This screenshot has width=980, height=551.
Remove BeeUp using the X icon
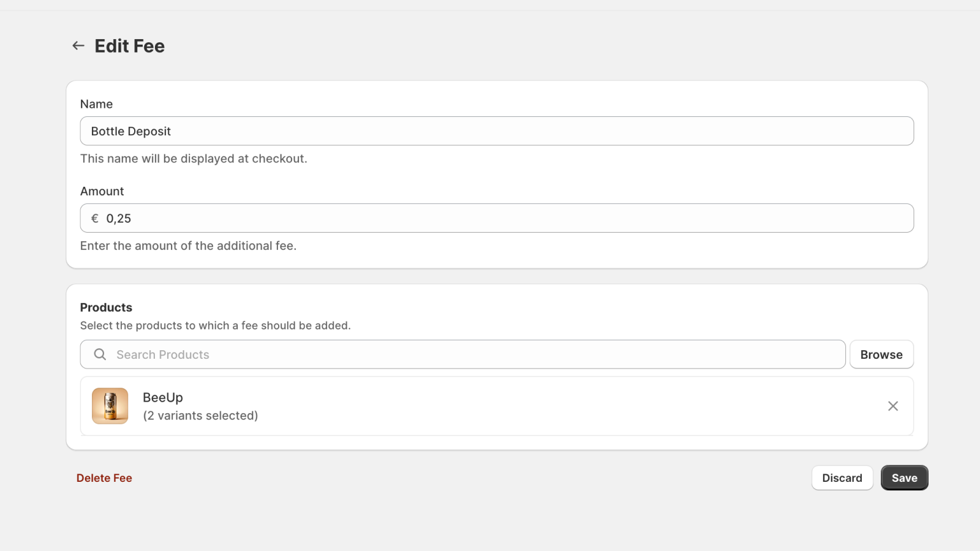pos(892,406)
